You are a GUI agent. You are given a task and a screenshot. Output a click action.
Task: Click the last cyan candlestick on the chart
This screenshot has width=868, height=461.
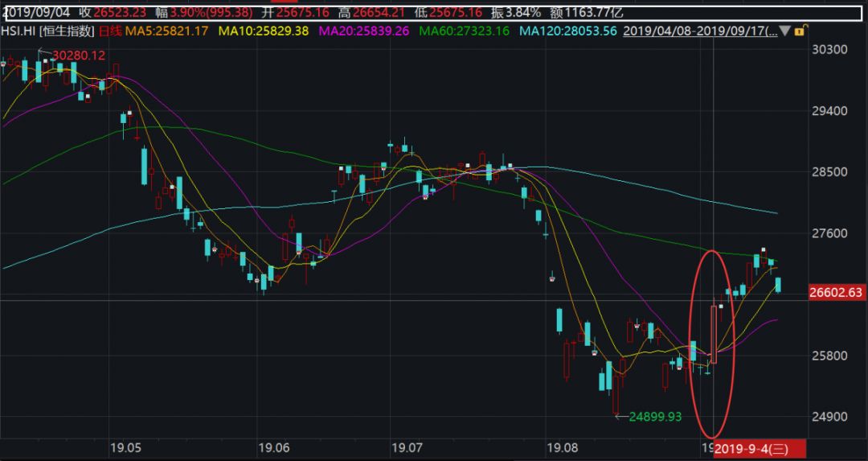click(x=778, y=285)
